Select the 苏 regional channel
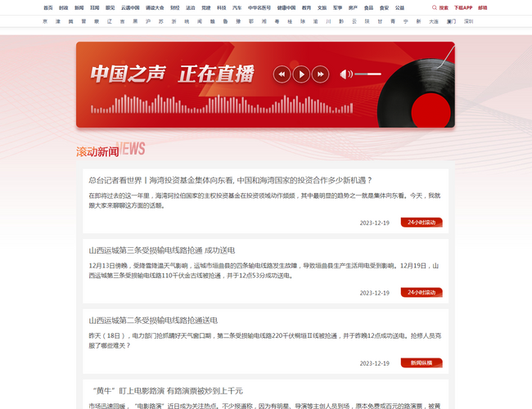The image size is (532, 409). click(161, 21)
